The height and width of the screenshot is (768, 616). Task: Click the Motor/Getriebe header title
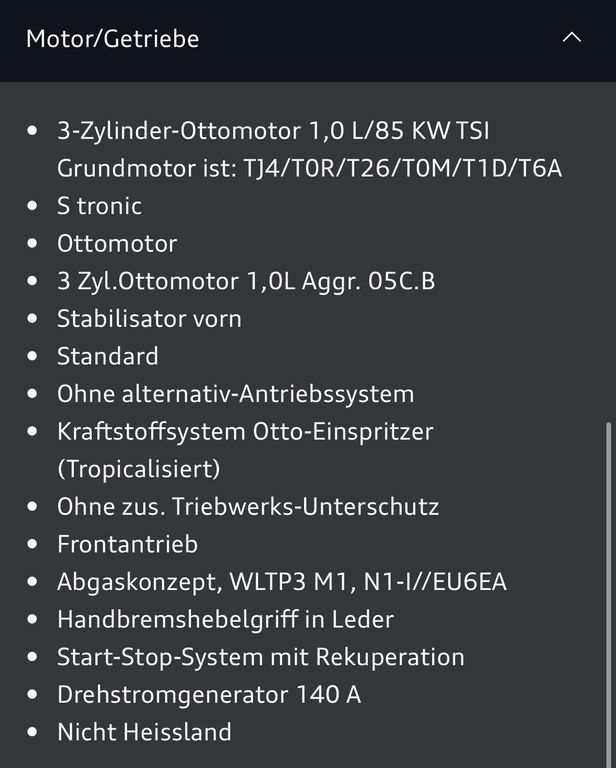coord(113,39)
